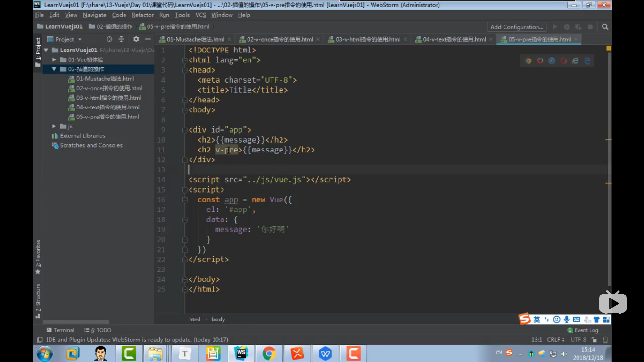Toggle the 6: TODO tool window
Image resolution: width=644 pixels, height=362 pixels.
(x=98, y=330)
